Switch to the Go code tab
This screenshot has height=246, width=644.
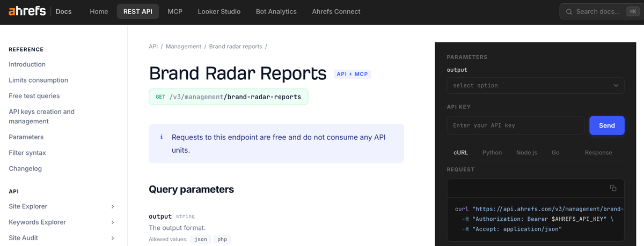click(555, 153)
